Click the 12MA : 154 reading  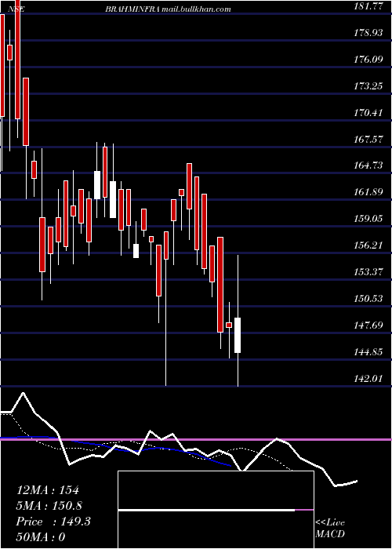48,490
